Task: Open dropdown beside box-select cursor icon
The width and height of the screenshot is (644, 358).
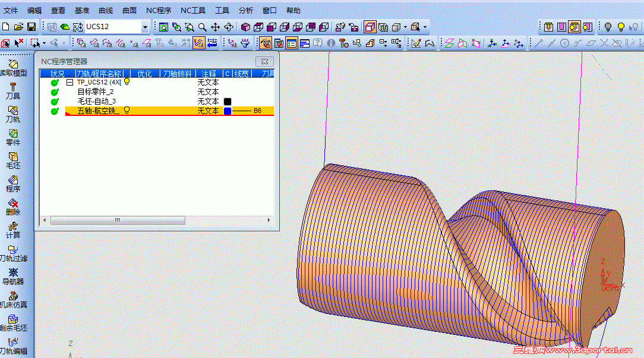Action: coord(45,43)
